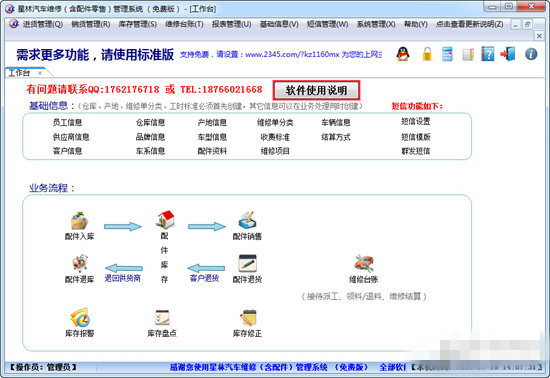Open the 配件库存 house icon
Screen dimensions: 550x378
pyautogui.click(x=165, y=219)
